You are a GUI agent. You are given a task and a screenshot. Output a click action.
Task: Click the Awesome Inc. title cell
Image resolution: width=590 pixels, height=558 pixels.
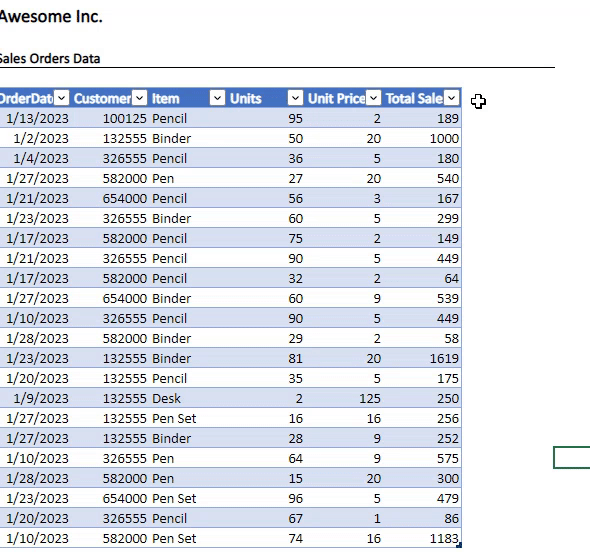(51, 17)
